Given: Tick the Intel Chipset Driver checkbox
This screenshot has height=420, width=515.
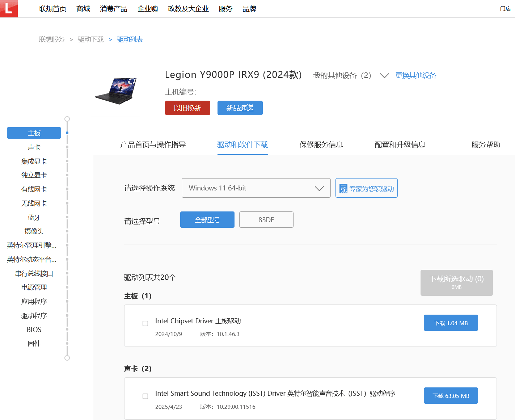Looking at the screenshot, I should pyautogui.click(x=145, y=323).
